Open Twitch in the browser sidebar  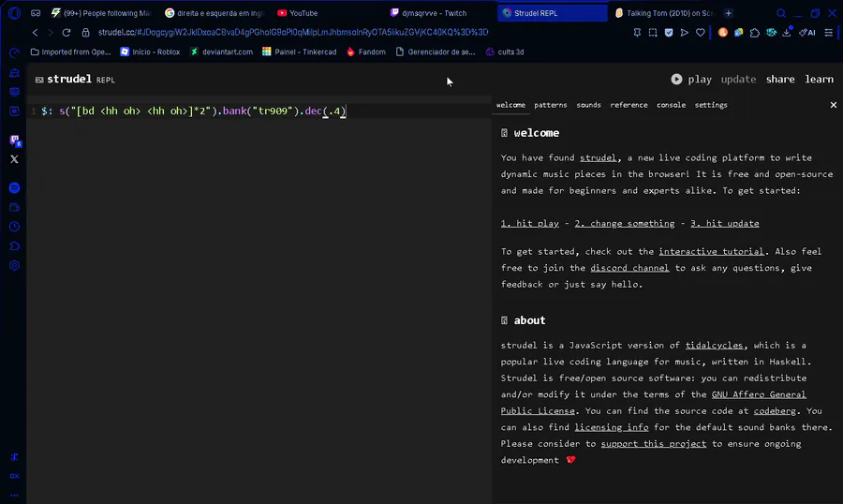click(14, 141)
